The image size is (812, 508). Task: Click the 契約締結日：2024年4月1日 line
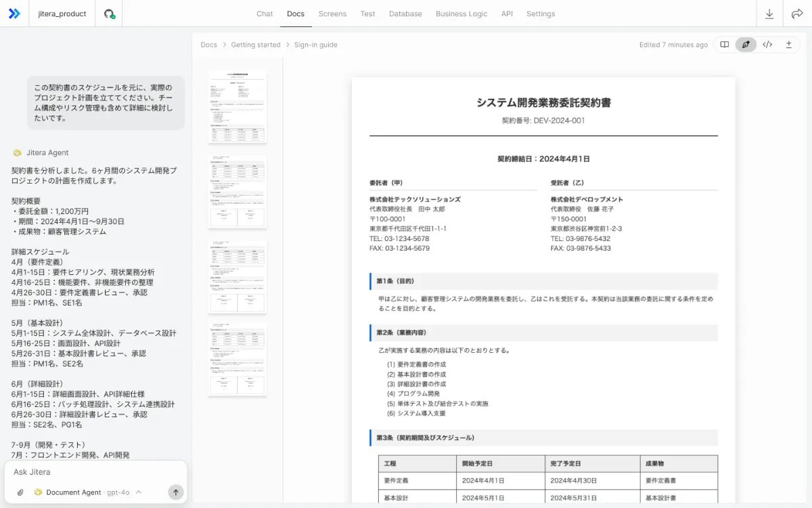click(x=543, y=158)
